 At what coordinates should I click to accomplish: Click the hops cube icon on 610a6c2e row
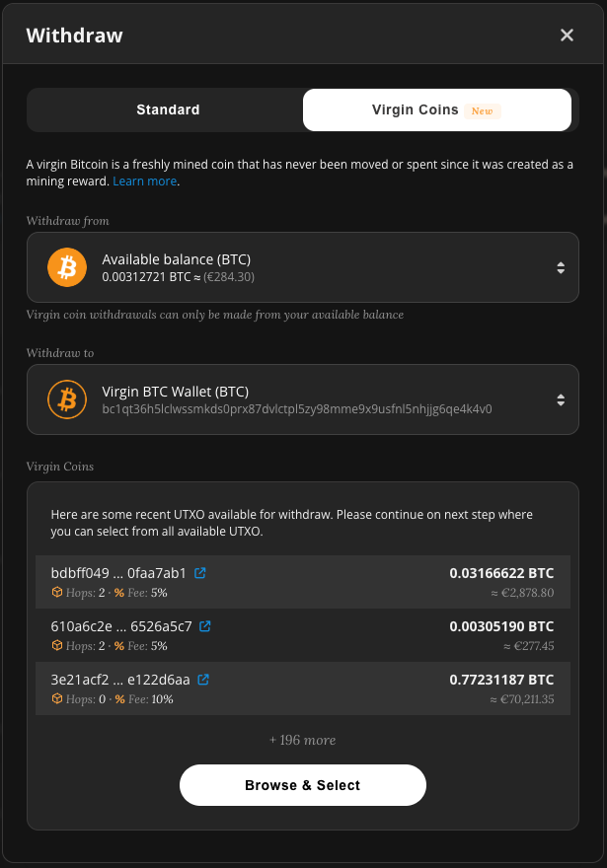[x=56, y=646]
